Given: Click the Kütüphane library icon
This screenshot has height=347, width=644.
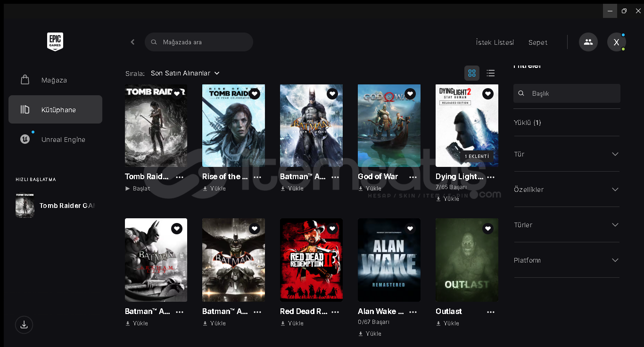Looking at the screenshot, I should point(25,109).
